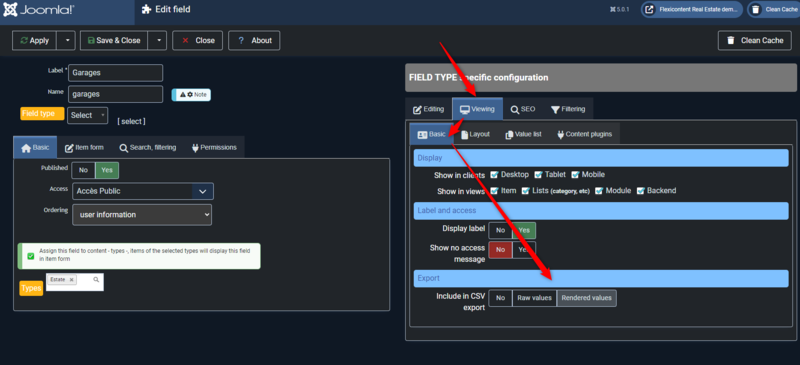Viewport: 800px width, 365px height.
Task: Switch to the SEO tab
Action: [x=522, y=109]
